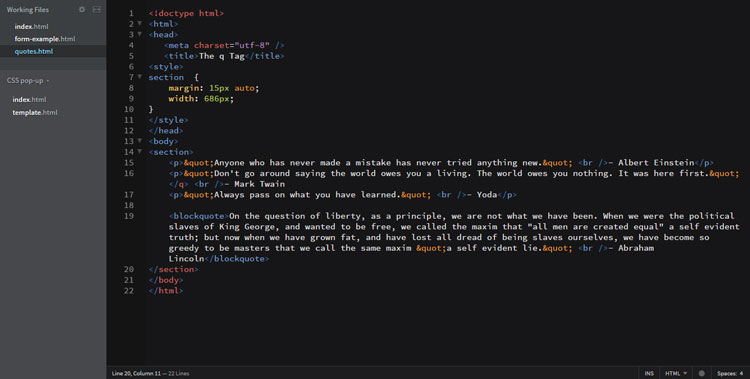Screen dimensions: 750x379
Task: Click the opening style tag on line 6
Action: click(166, 67)
